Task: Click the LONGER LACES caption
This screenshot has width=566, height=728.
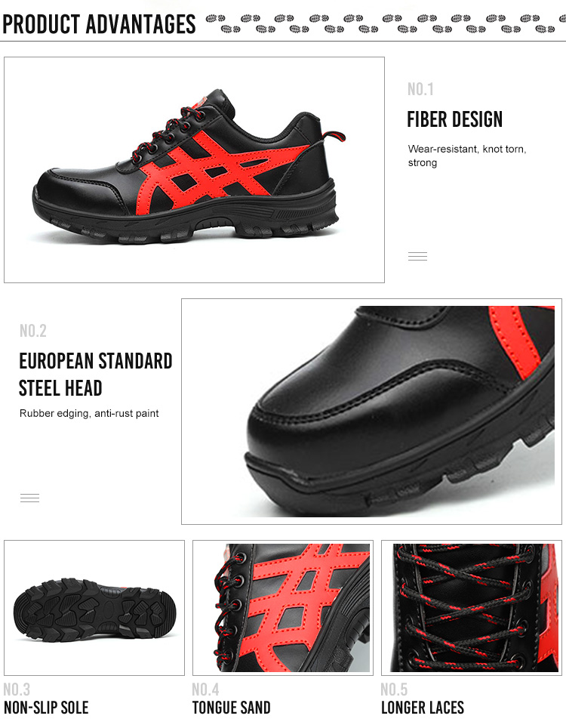Action: click(423, 708)
